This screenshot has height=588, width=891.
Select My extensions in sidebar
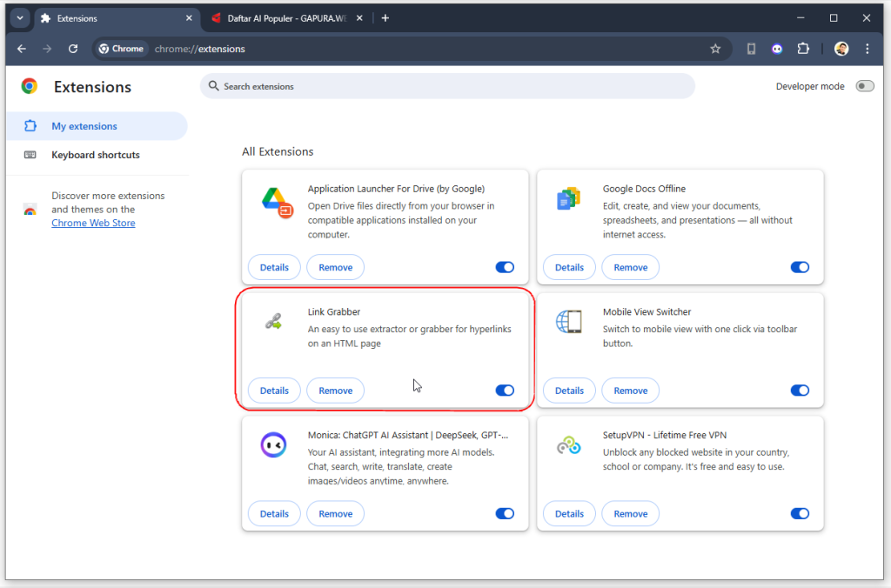coord(97,126)
